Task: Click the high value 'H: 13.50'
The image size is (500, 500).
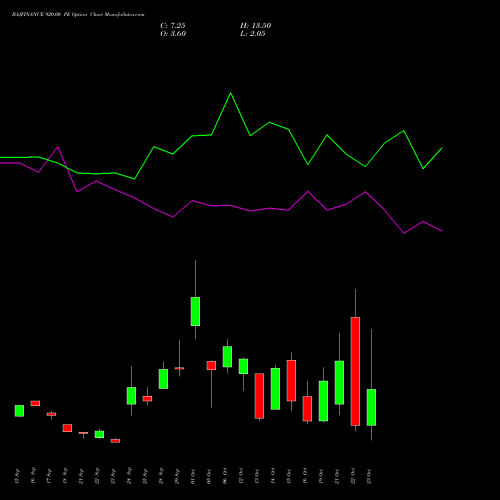Action: click(x=256, y=26)
